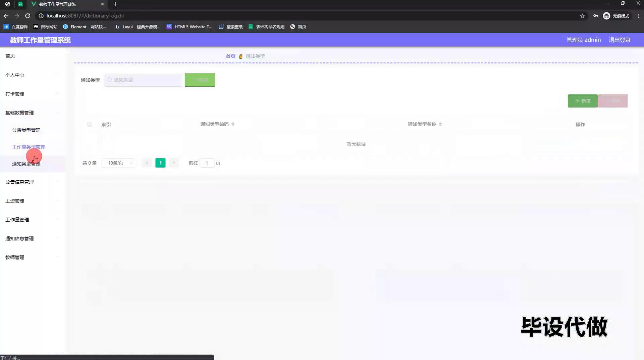Image resolution: width=644 pixels, height=360 pixels.
Task: Click the bookmark star in the address bar
Action: 583,16
